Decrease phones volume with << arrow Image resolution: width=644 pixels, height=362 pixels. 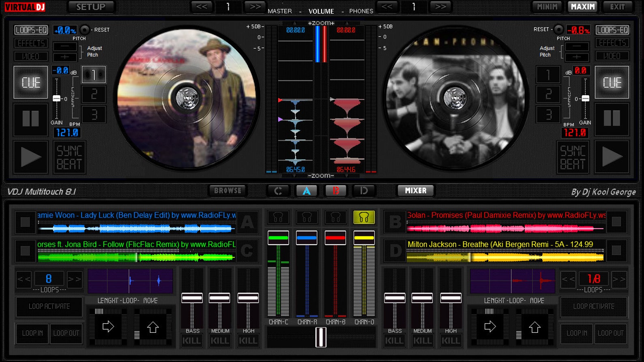click(387, 7)
